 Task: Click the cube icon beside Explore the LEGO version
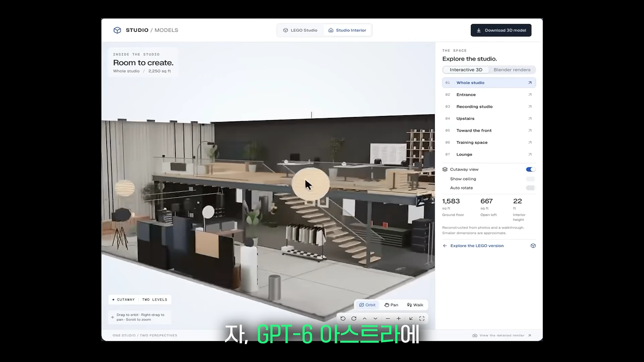533,246
